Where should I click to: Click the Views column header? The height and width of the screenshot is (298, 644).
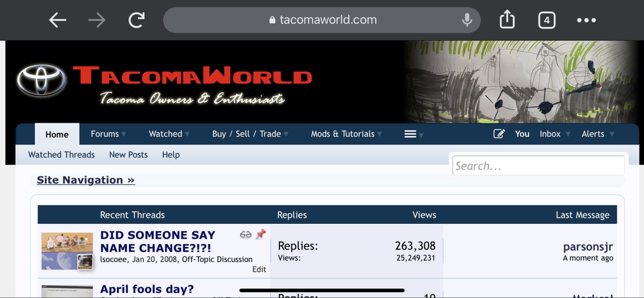point(424,215)
